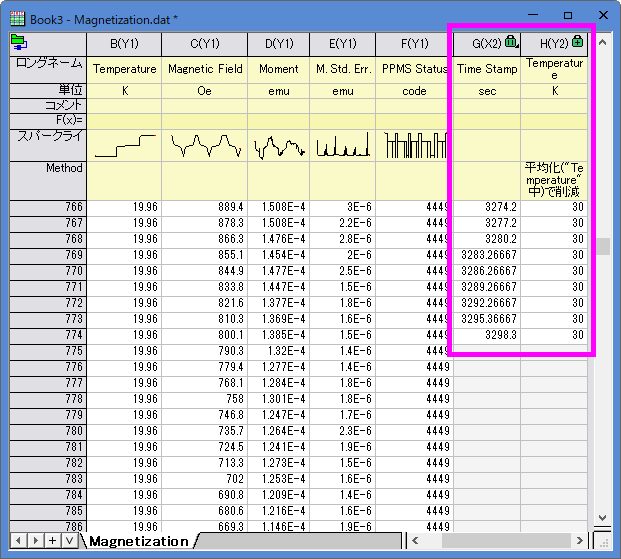621x559 pixels.
Task: Add a new sheet with the plus button
Action: (52, 540)
